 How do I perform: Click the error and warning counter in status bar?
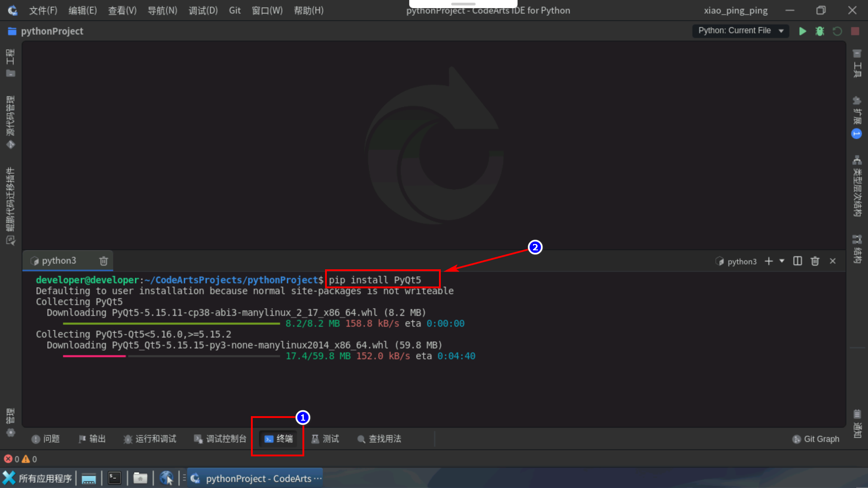click(x=20, y=459)
